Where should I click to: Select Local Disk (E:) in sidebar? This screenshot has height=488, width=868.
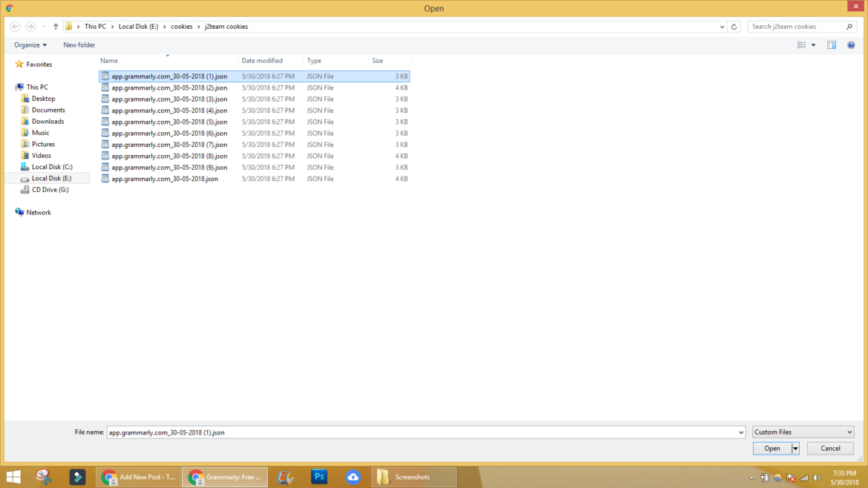[x=51, y=178]
